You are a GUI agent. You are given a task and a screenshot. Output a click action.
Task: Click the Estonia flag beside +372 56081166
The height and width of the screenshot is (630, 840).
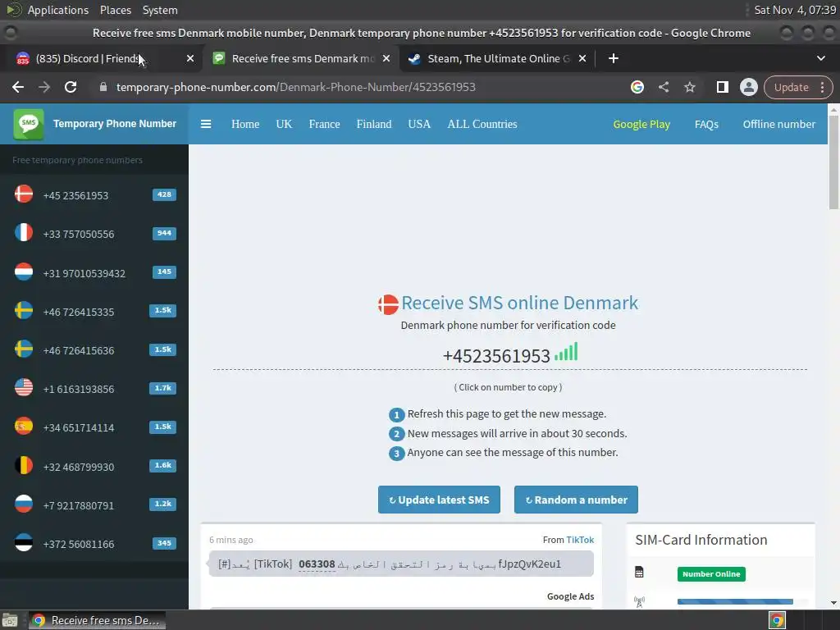click(x=24, y=543)
